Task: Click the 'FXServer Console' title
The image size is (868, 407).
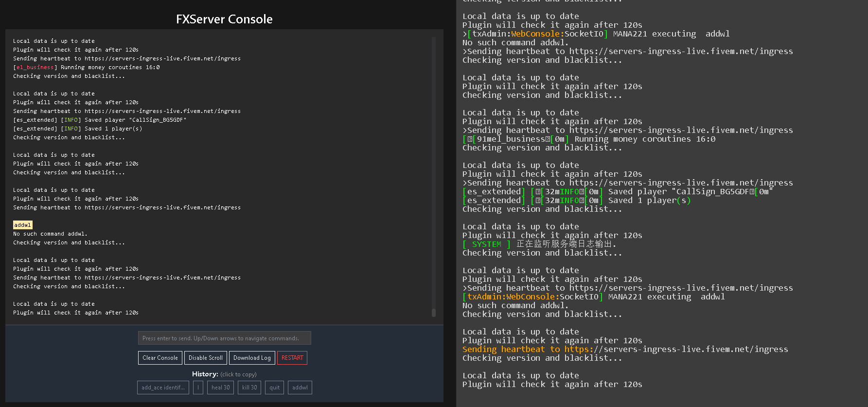Action: tap(224, 19)
